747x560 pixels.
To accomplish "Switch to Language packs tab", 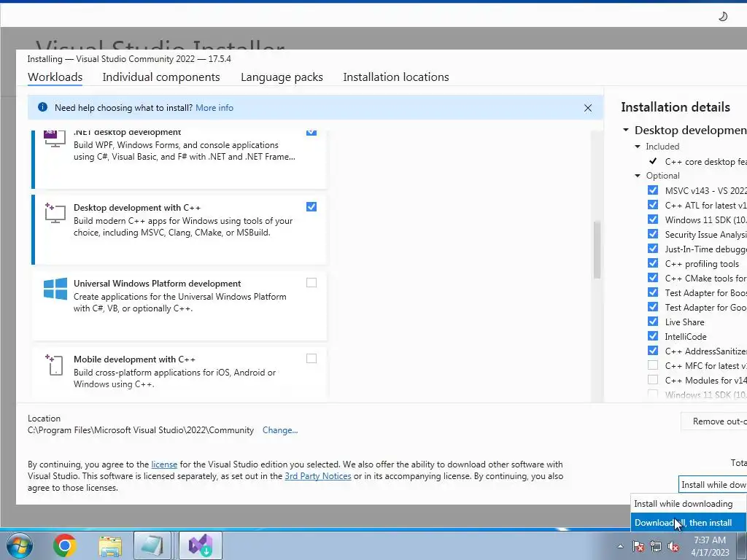I will coord(282,77).
